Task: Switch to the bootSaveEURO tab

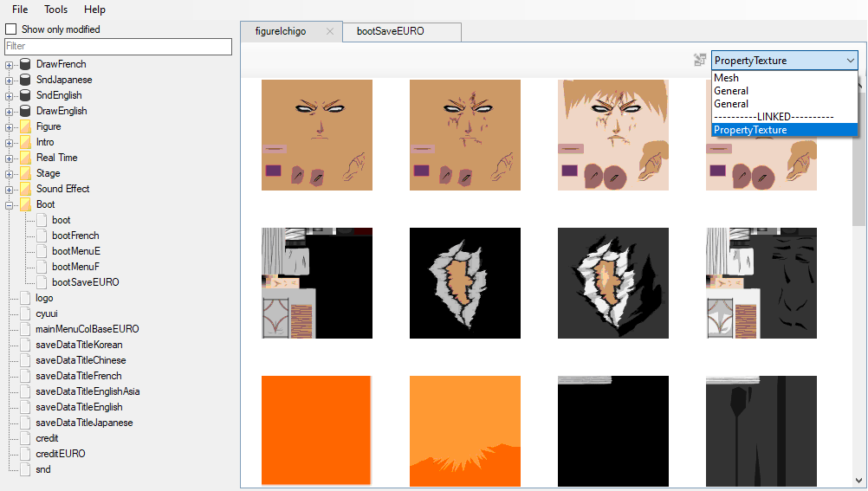Action: pos(402,31)
